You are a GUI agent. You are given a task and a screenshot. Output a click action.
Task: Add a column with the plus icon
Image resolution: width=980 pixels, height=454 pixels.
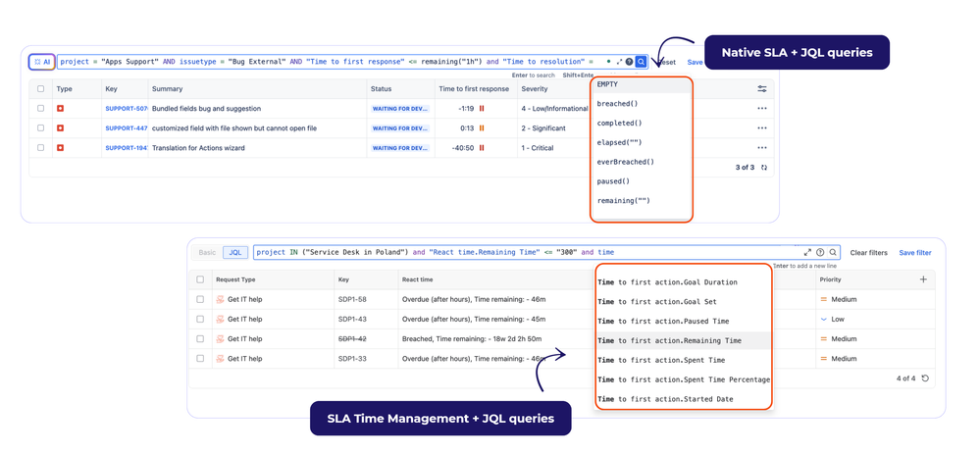point(923,279)
